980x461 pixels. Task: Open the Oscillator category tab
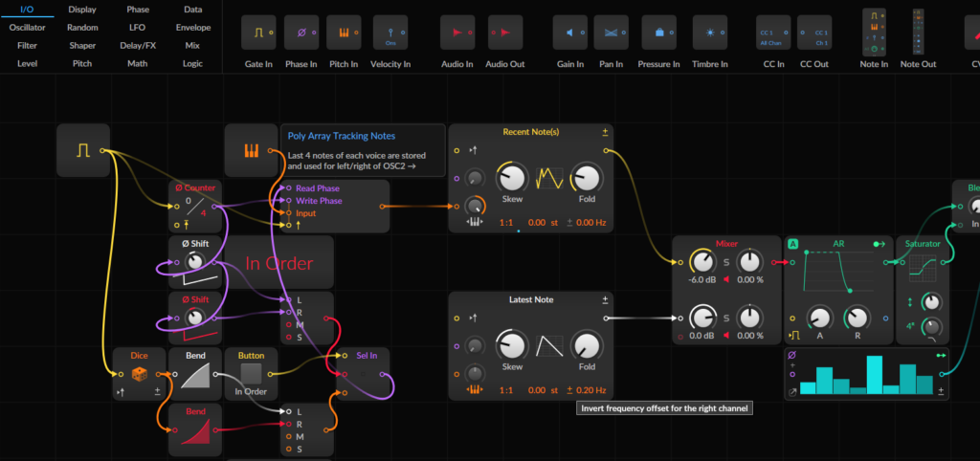click(x=27, y=28)
